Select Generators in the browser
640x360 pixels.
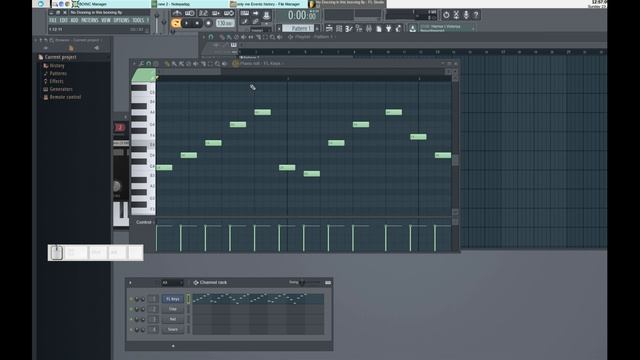[61, 89]
